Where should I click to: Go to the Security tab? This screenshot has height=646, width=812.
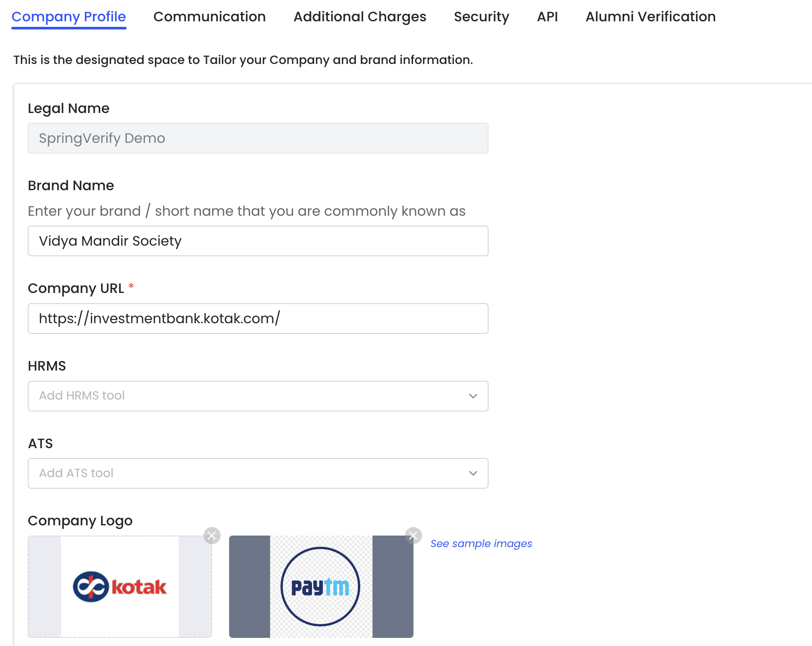click(481, 17)
